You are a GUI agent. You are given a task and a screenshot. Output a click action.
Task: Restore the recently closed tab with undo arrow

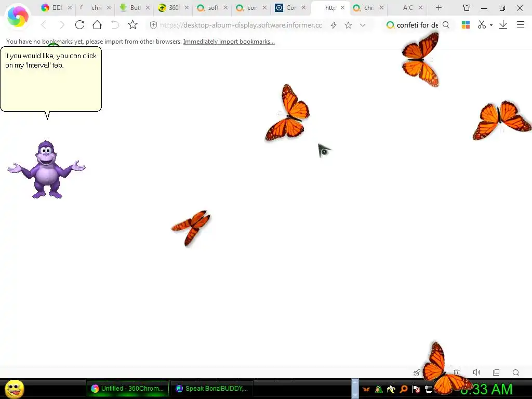(115, 25)
